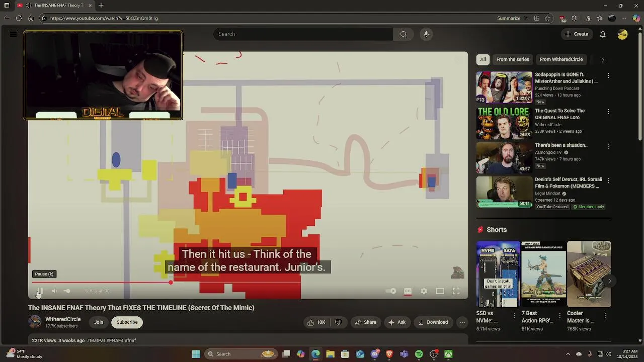
Task: Download the video
Action: coord(433,322)
